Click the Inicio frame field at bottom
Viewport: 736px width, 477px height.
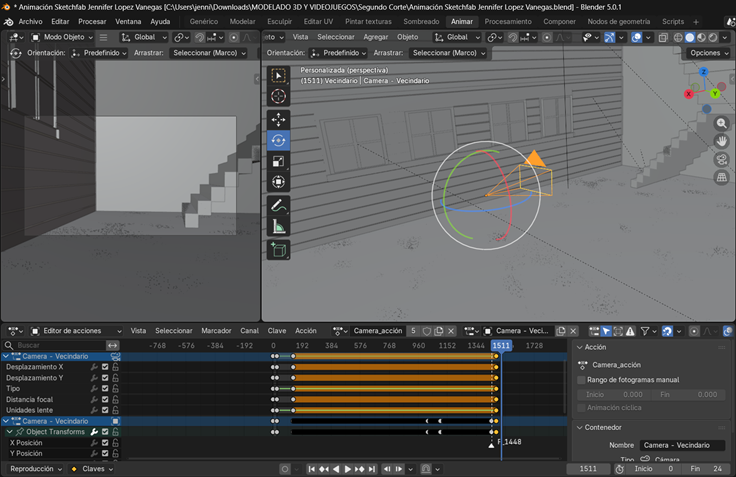tap(655, 469)
